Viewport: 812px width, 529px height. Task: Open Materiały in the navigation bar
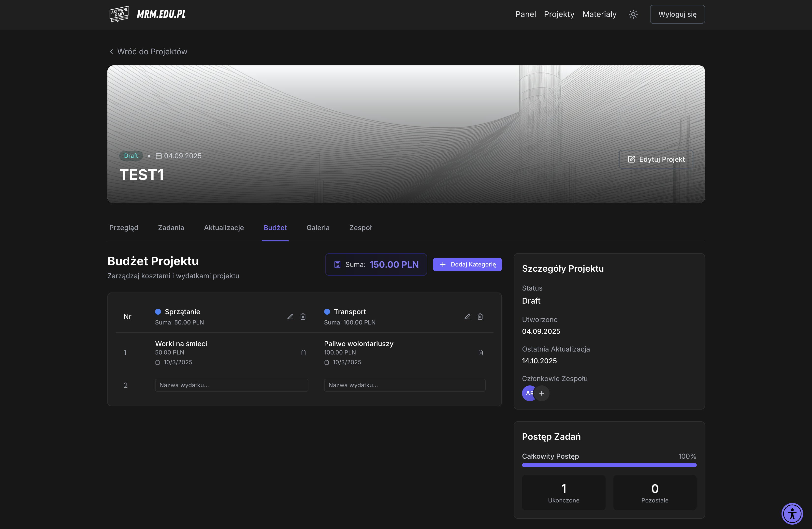point(599,14)
